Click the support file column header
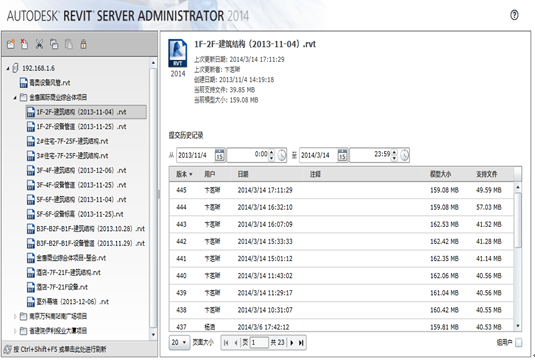Viewport: 535px width, 361px height. point(487,174)
